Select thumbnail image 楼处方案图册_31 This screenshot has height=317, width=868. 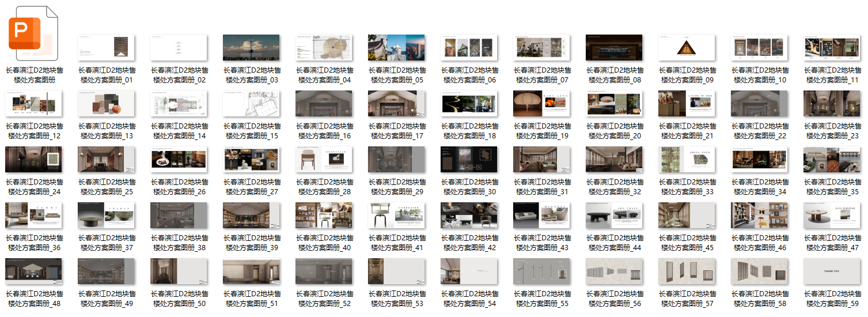(x=541, y=159)
